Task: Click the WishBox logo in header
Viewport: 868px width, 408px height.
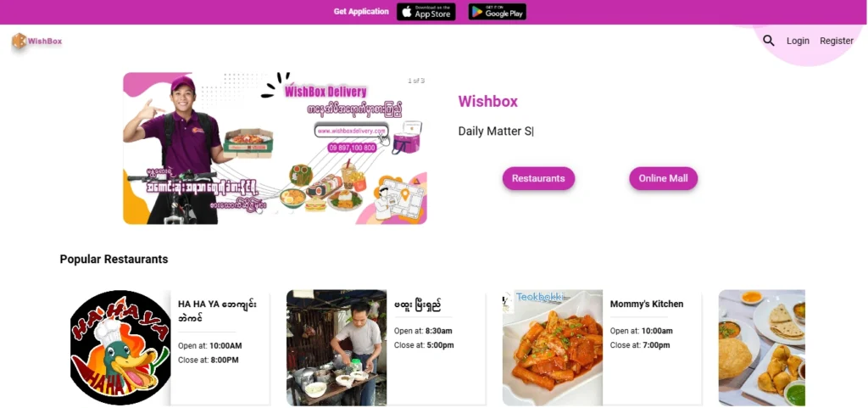Action: point(37,42)
